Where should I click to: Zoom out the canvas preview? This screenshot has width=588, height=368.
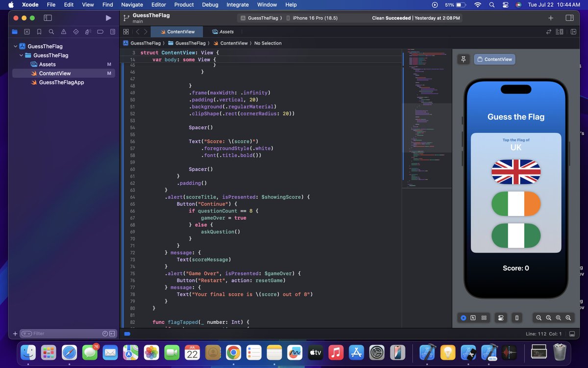point(539,318)
